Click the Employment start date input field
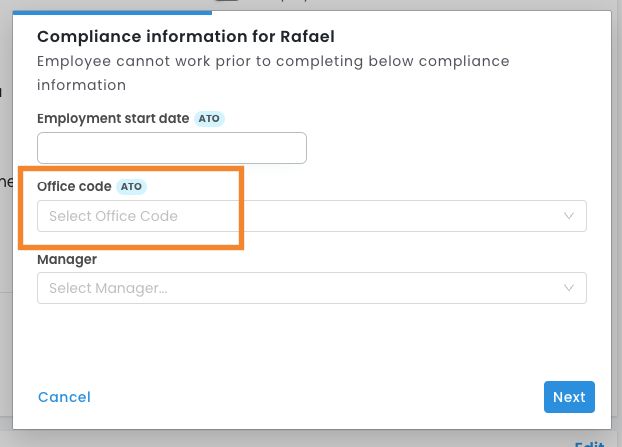This screenshot has height=447, width=622. click(171, 148)
